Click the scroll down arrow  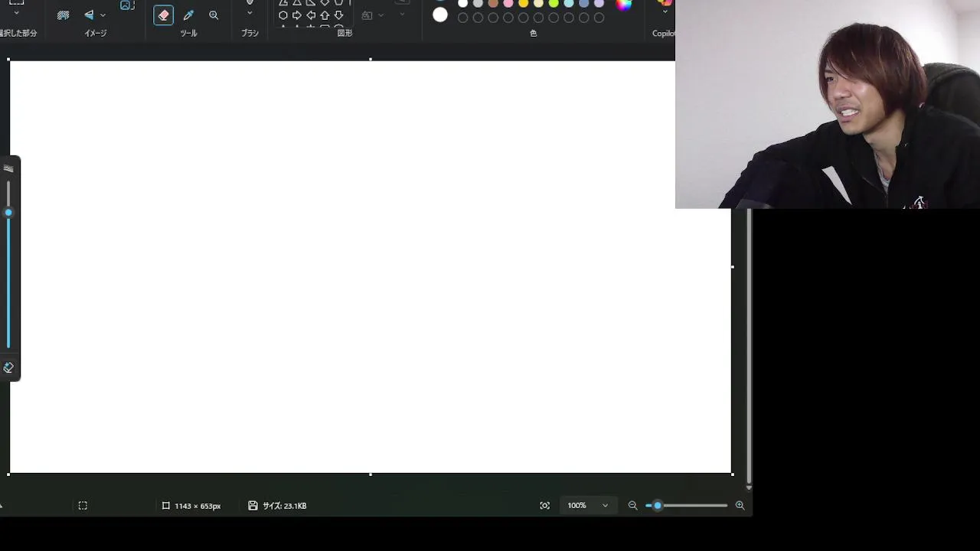click(749, 487)
